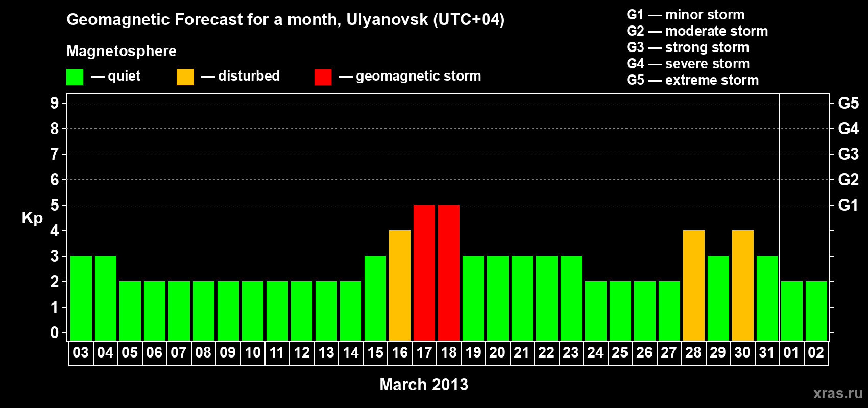
Task: Click the 'G1 — minor storm' legend text
Action: tap(686, 15)
